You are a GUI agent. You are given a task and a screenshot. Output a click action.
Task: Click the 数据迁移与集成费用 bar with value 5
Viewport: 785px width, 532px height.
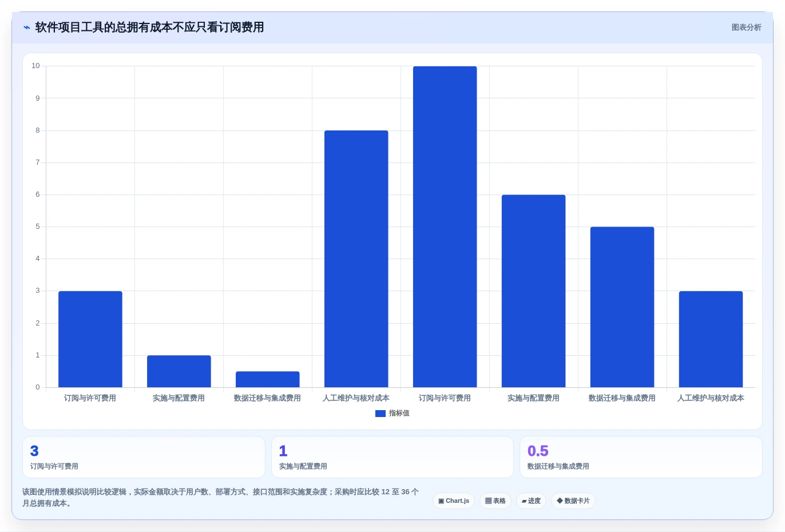(622, 307)
